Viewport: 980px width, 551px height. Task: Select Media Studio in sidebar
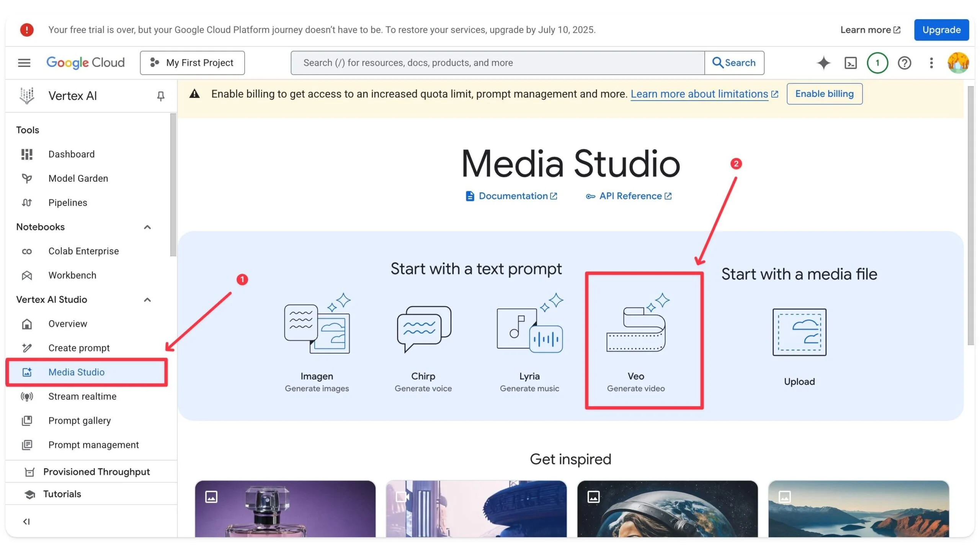click(87, 372)
